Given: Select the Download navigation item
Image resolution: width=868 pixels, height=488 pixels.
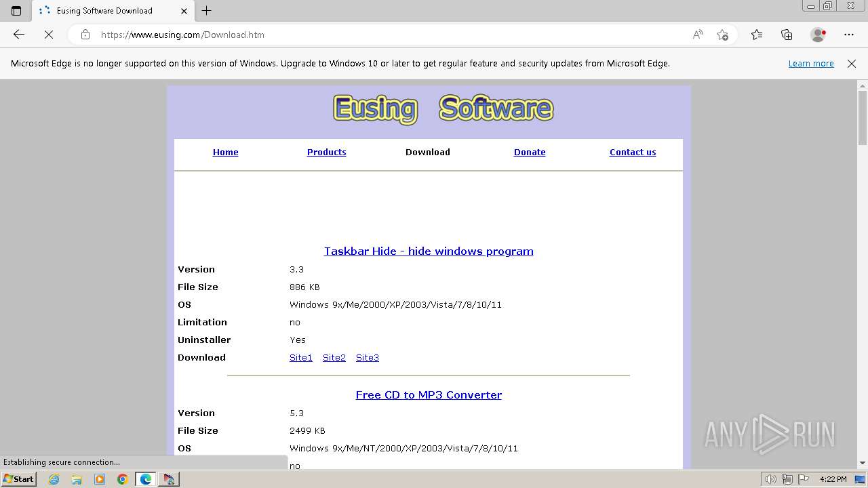Looking at the screenshot, I should pos(428,152).
